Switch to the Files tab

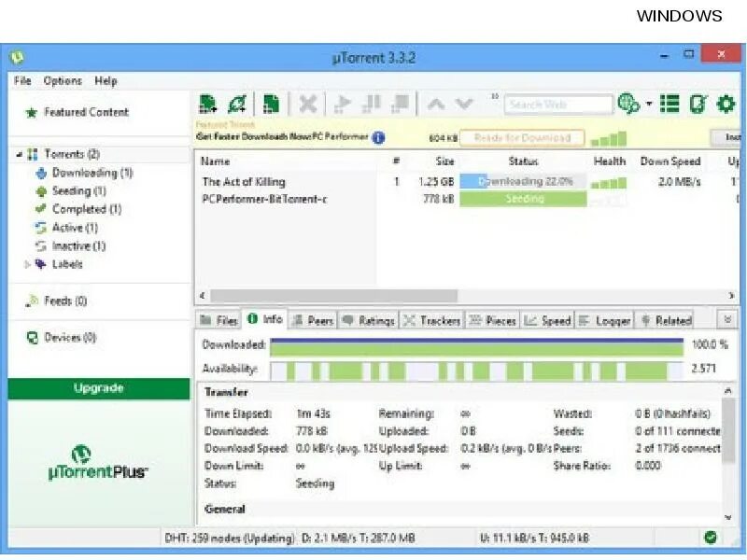(219, 320)
